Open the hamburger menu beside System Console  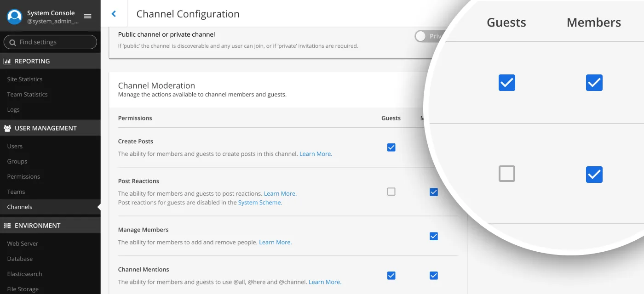pos(87,17)
